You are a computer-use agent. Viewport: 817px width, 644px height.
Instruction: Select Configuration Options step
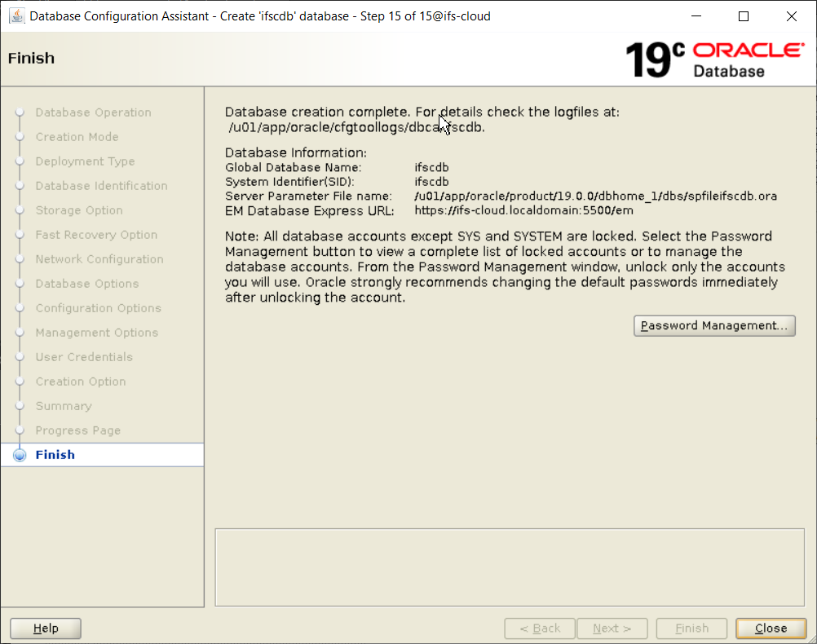click(x=99, y=308)
